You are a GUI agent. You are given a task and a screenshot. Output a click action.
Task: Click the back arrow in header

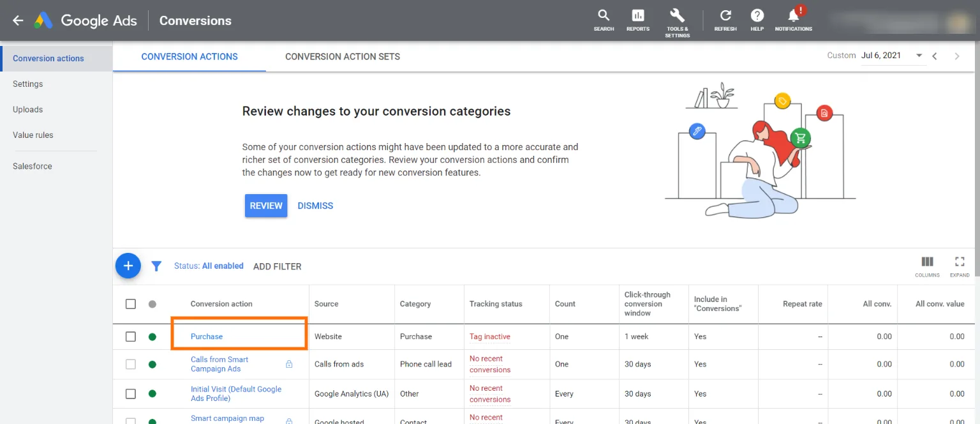(18, 20)
